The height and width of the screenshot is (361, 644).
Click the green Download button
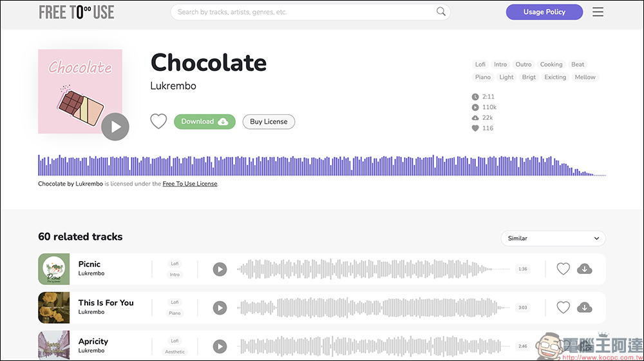click(x=204, y=121)
